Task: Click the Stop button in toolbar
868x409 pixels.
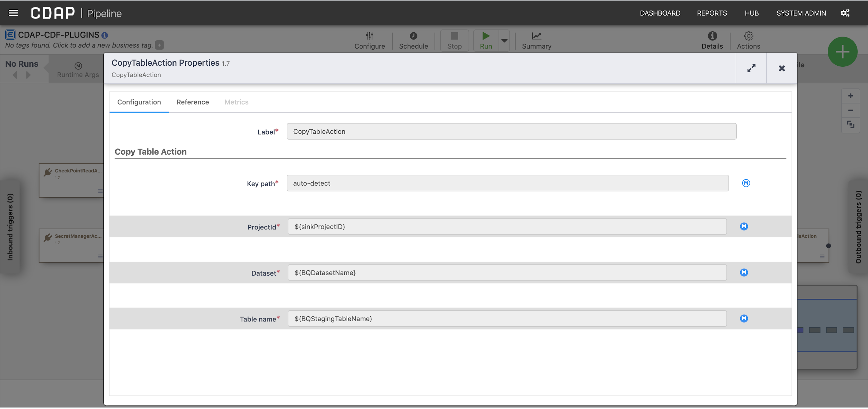Action: coord(454,40)
